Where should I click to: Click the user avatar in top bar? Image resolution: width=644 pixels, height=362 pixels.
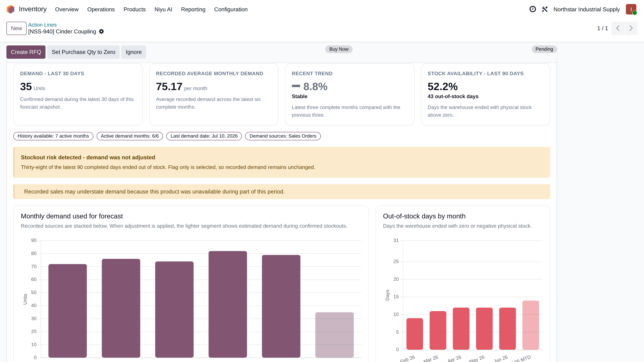[631, 9]
